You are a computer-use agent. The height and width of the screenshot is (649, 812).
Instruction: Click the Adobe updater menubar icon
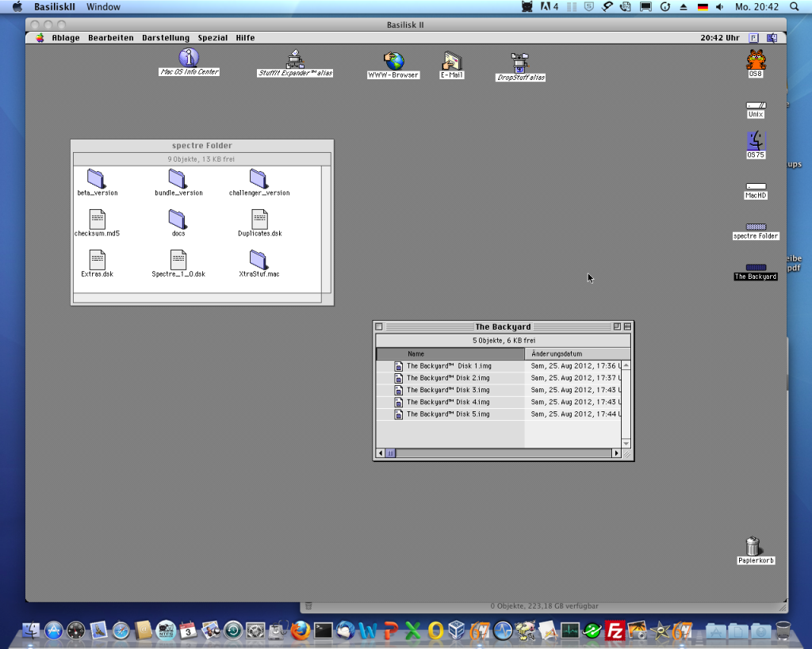pos(550,6)
